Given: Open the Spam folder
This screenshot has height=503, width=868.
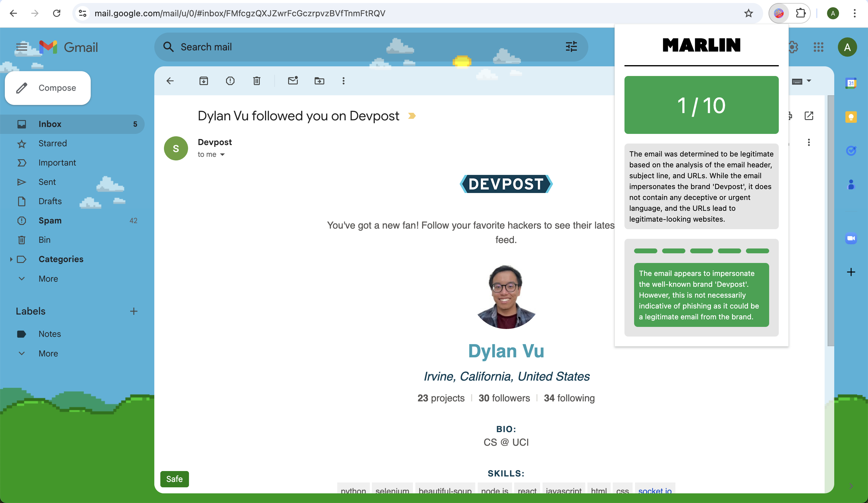Looking at the screenshot, I should pyautogui.click(x=50, y=220).
